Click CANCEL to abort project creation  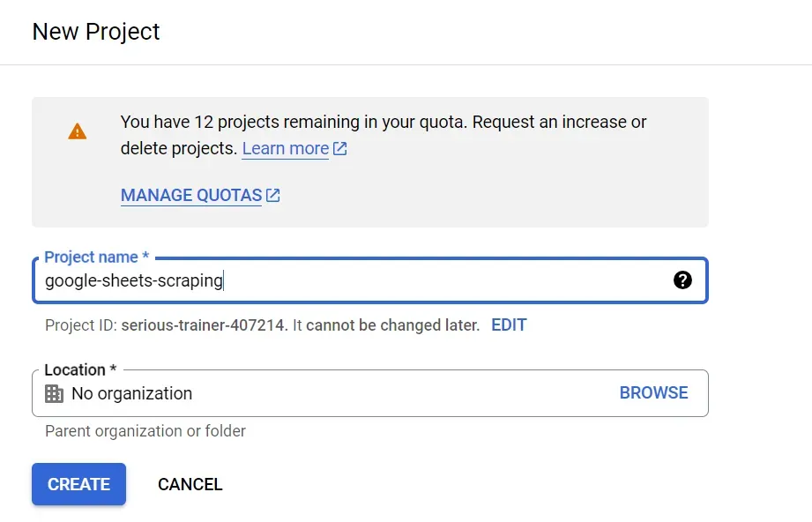pos(190,484)
